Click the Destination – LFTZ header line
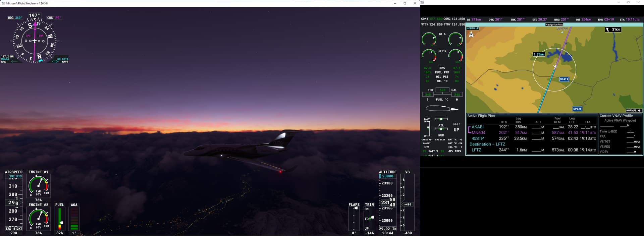644x236 pixels. pyautogui.click(x=487, y=144)
